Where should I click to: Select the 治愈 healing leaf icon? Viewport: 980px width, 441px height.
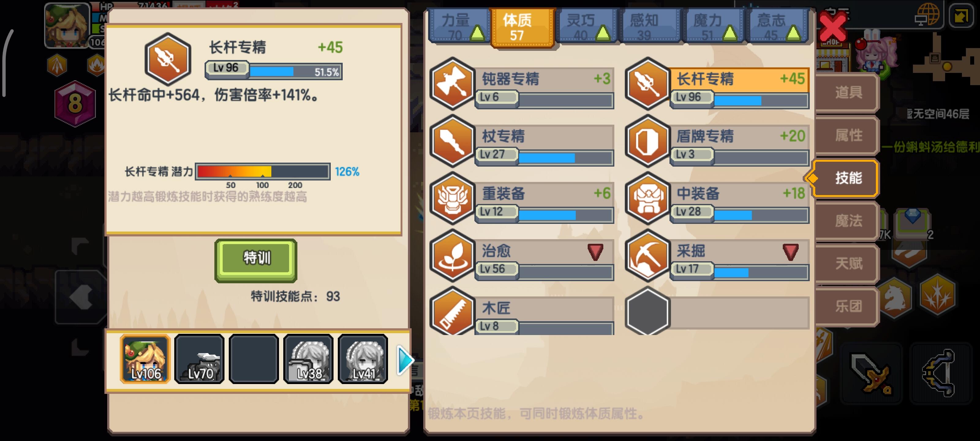click(452, 256)
